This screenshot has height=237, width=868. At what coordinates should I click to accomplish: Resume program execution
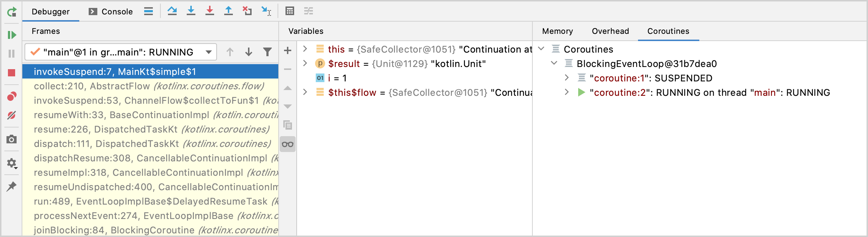(x=12, y=35)
